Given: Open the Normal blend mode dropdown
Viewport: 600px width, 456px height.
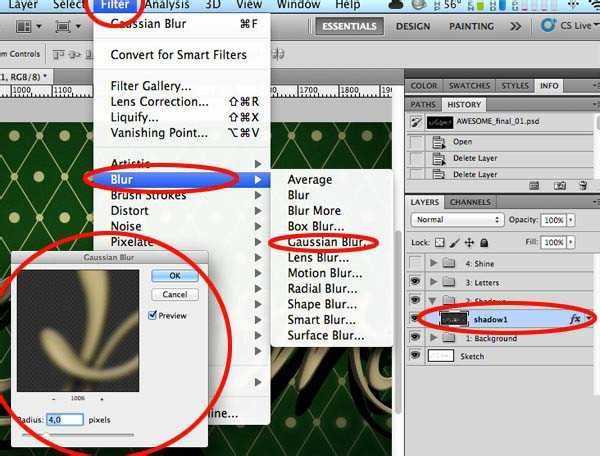Looking at the screenshot, I should (457, 220).
